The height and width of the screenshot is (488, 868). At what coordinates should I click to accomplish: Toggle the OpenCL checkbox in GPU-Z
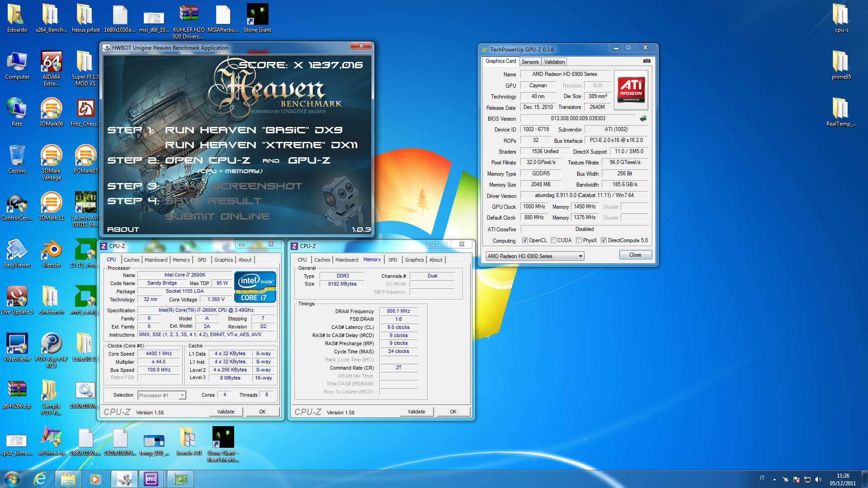(x=525, y=240)
